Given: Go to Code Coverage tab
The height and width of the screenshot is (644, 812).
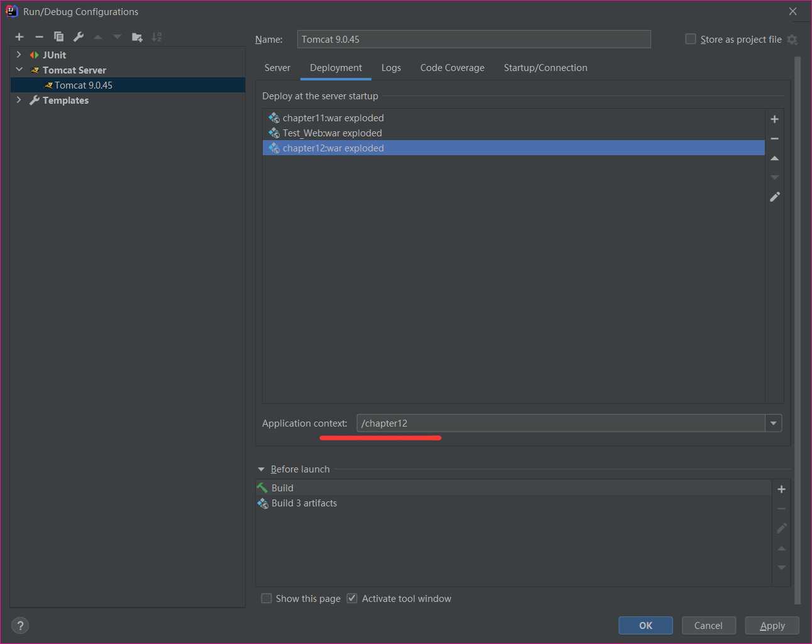Looking at the screenshot, I should click(x=453, y=68).
